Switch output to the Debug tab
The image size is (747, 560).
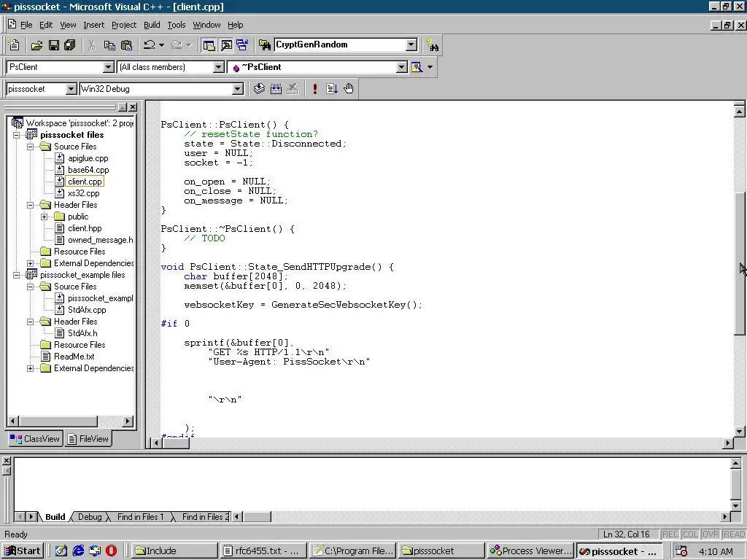(90, 517)
